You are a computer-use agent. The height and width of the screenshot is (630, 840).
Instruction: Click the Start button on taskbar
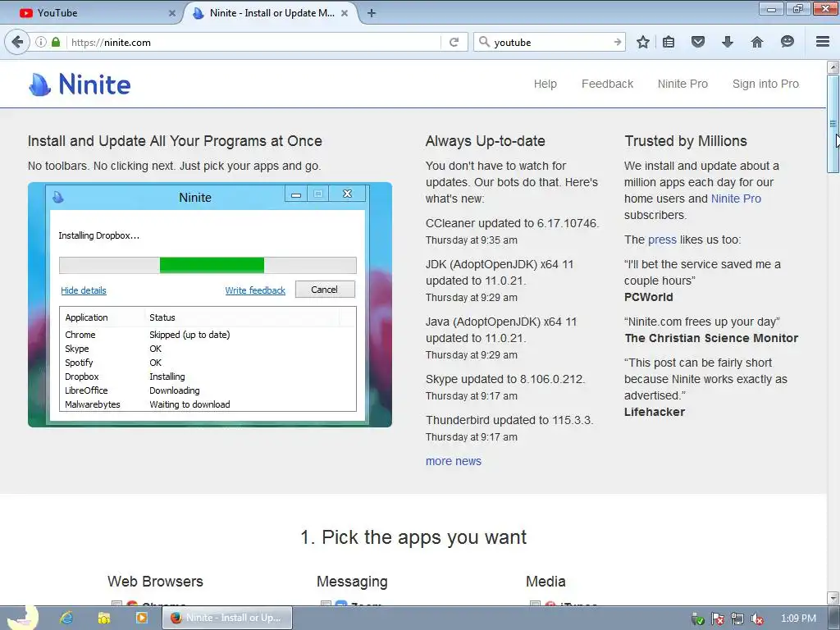[x=22, y=617]
